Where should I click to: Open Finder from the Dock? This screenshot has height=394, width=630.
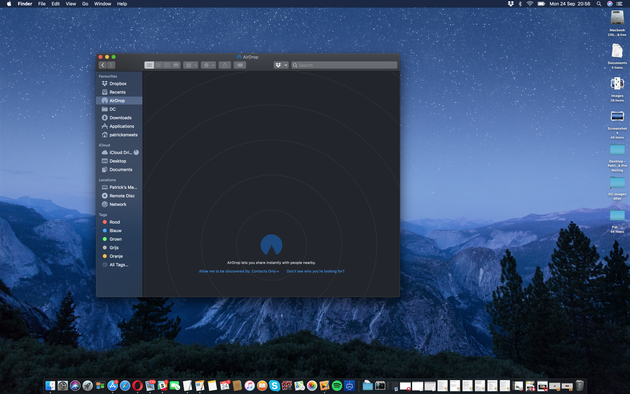[50, 386]
